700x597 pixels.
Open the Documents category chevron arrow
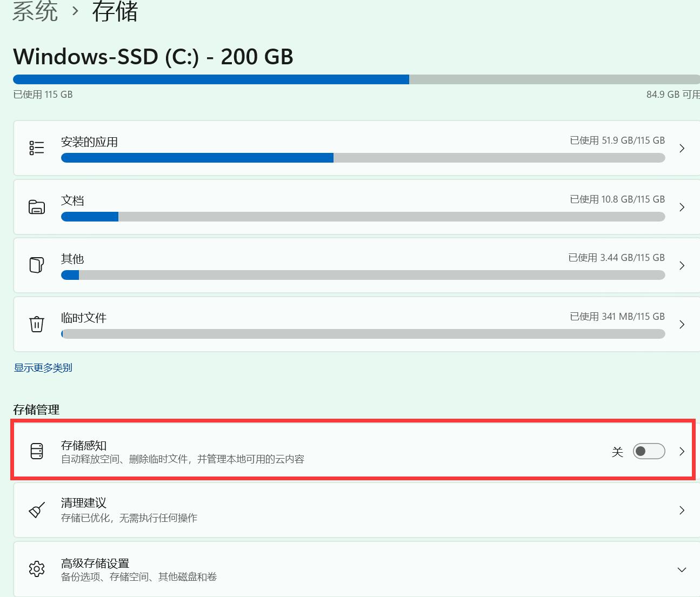coord(682,207)
